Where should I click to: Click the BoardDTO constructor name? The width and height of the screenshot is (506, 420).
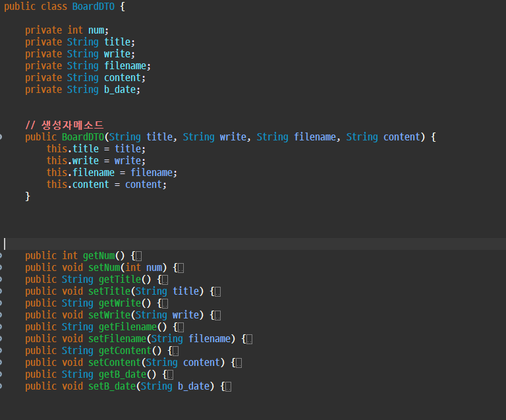[x=83, y=137]
